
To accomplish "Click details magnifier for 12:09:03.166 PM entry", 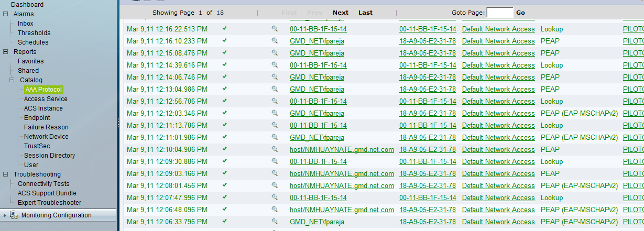I will click(x=275, y=173).
